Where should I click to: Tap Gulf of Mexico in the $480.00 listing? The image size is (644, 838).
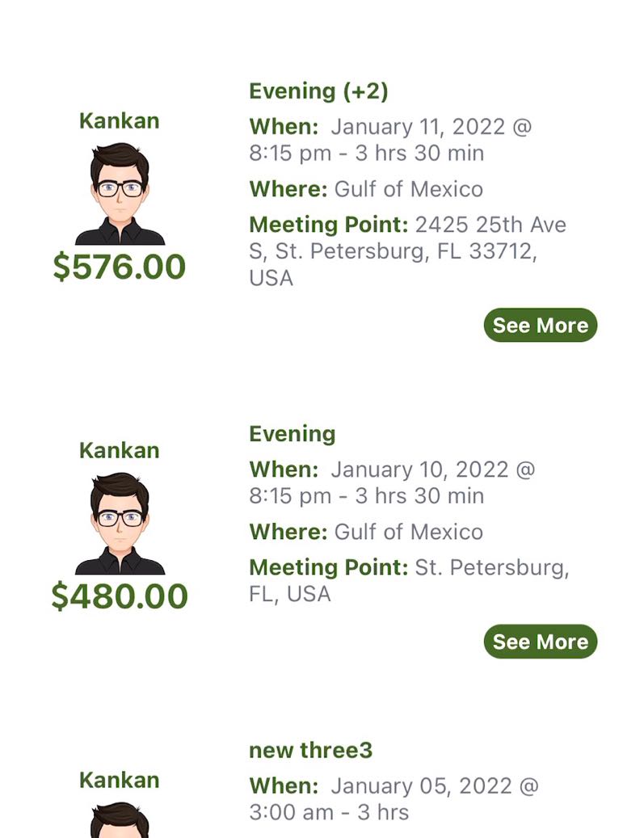(408, 532)
